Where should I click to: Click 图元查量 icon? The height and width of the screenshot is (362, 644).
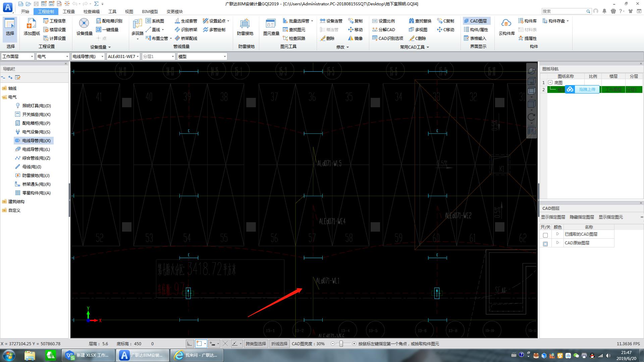tap(271, 27)
